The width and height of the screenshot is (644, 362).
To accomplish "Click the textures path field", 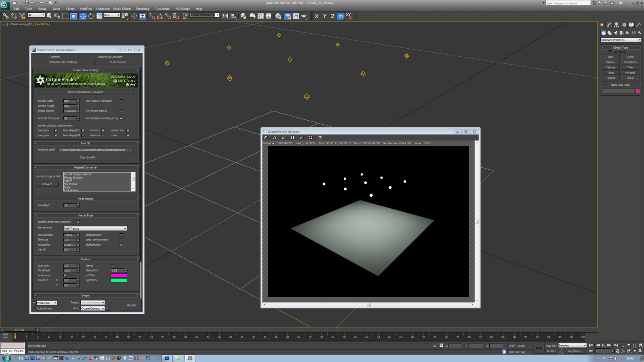I will [93, 150].
